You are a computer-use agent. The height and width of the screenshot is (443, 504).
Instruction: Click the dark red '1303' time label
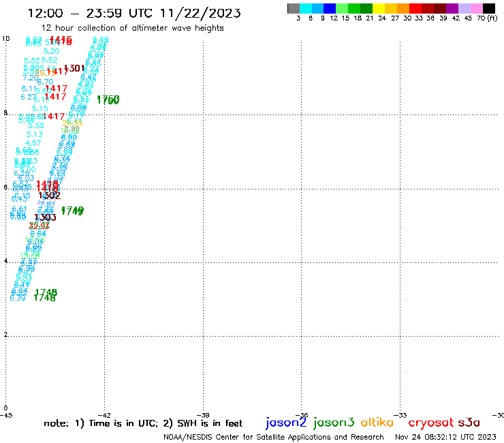coord(46,217)
